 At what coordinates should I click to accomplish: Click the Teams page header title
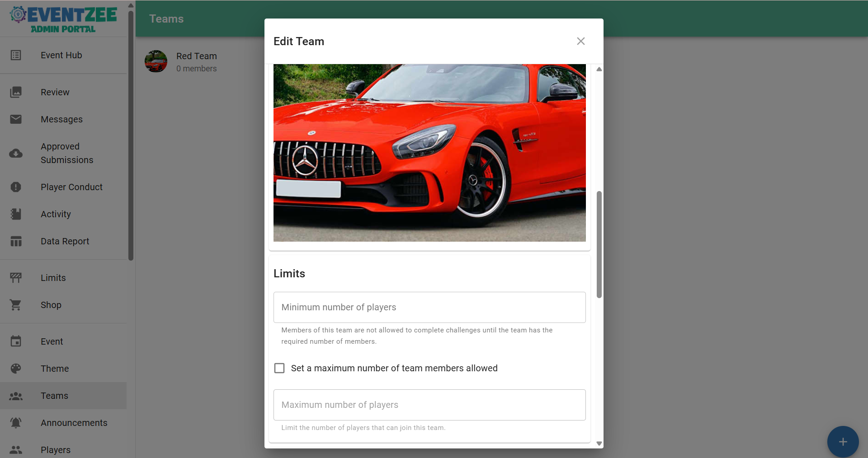pos(166,19)
